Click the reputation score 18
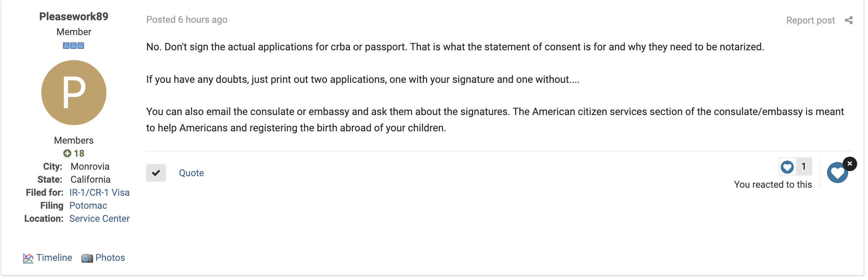The width and height of the screenshot is (868, 280). coord(79,153)
